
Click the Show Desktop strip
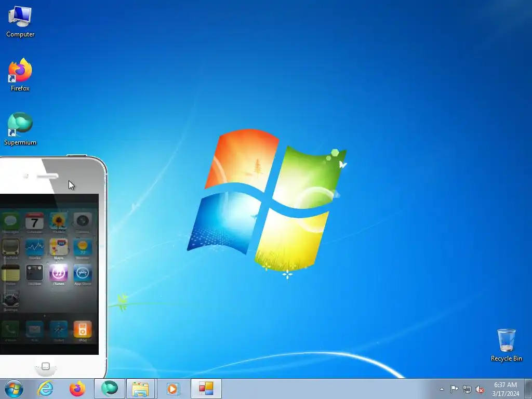coord(528,389)
